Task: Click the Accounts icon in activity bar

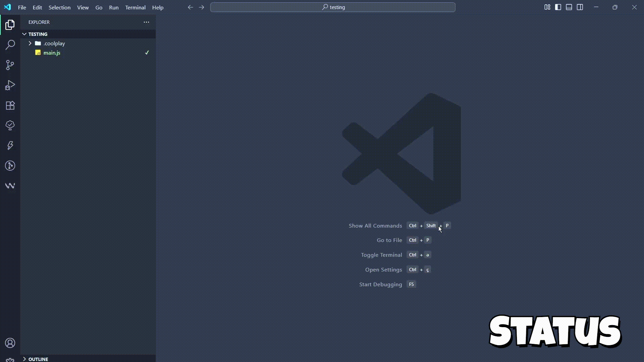Action: 10,343
